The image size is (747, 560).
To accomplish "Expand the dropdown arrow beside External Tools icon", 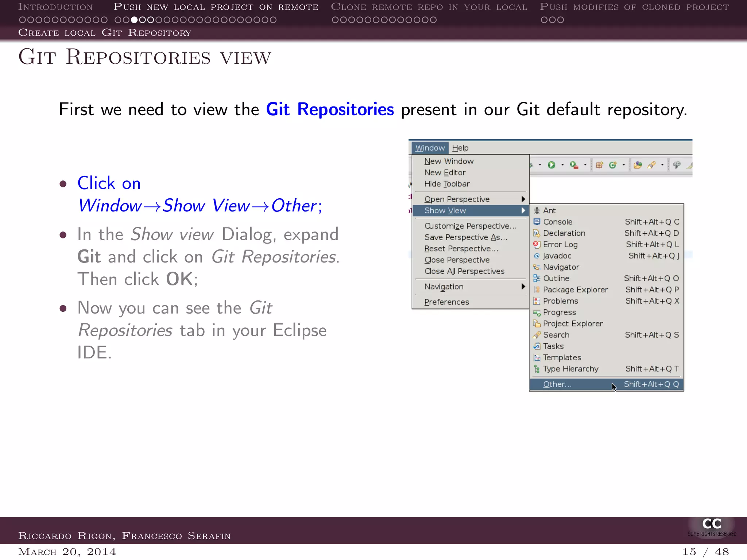I will (x=585, y=165).
